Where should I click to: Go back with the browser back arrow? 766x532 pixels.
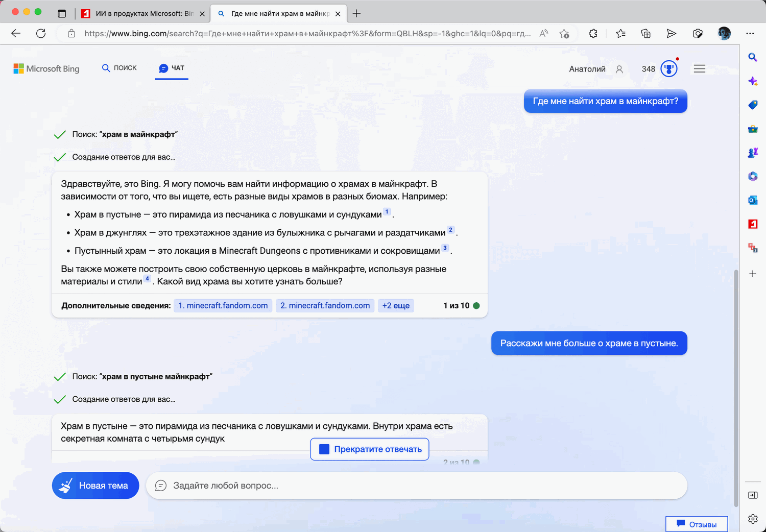pos(16,34)
